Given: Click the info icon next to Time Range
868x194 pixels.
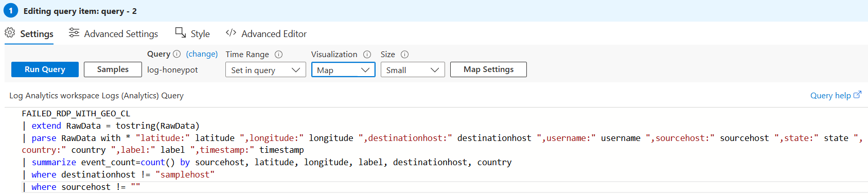Looking at the screenshot, I should (x=278, y=55).
